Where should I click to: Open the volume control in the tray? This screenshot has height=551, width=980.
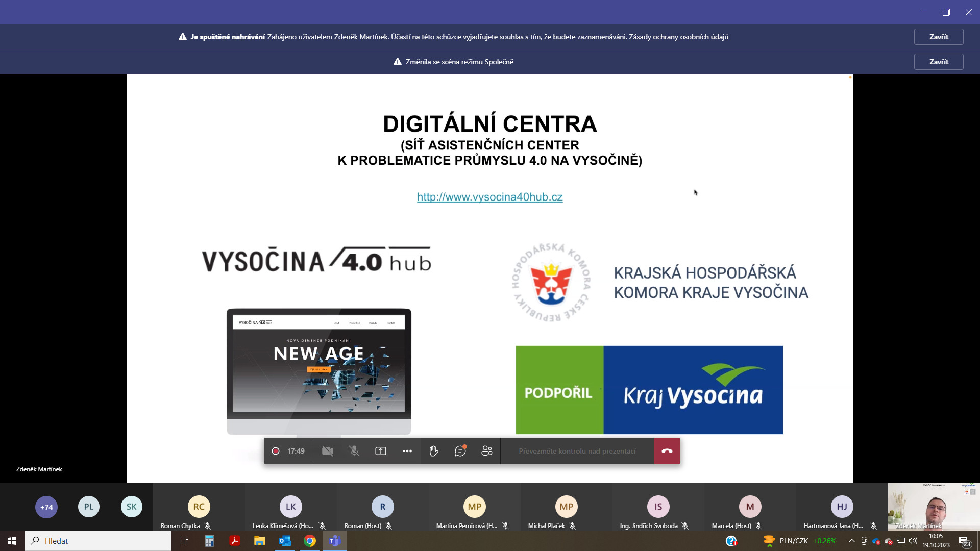(913, 541)
